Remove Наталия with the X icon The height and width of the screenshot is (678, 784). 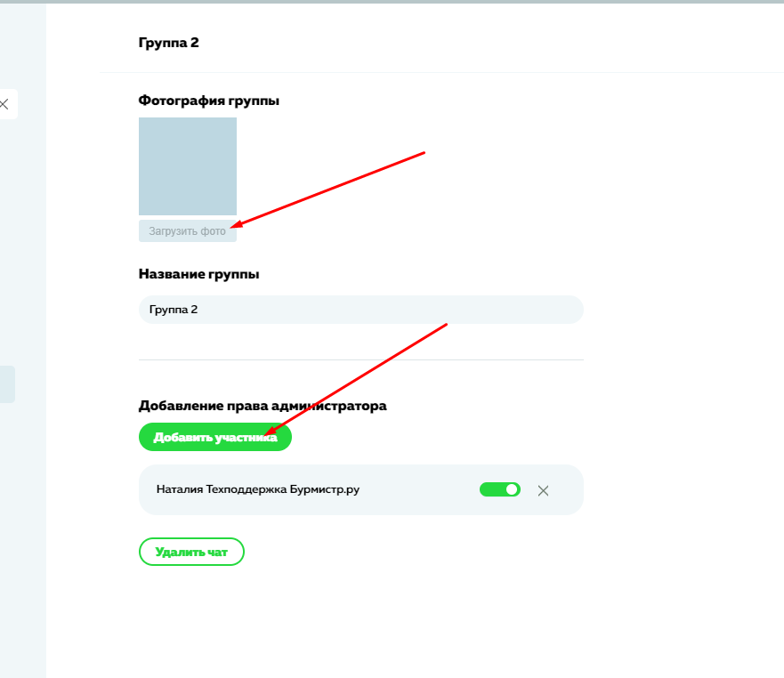pyautogui.click(x=543, y=490)
